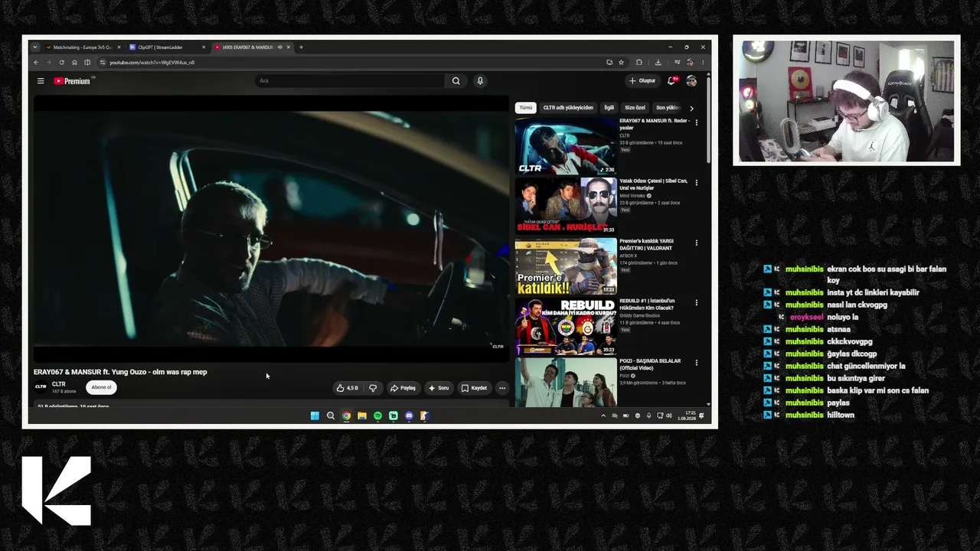
Task: Filter by CLTR adlı yükleyiciden chip
Action: 568,108
